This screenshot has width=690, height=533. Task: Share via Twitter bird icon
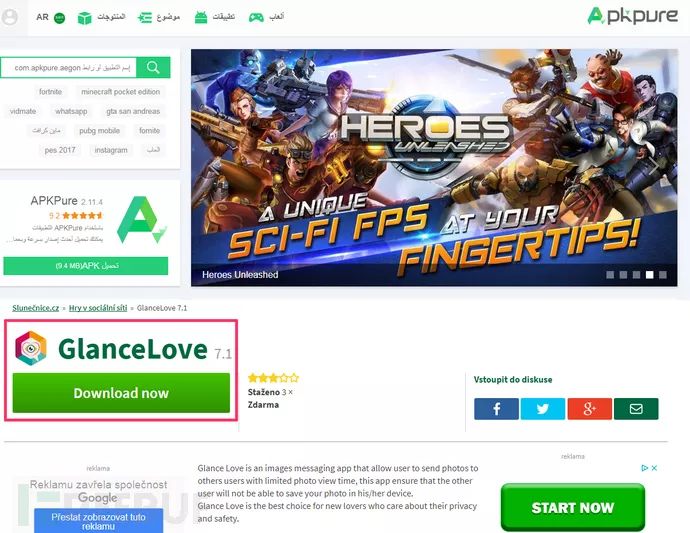[x=543, y=409]
